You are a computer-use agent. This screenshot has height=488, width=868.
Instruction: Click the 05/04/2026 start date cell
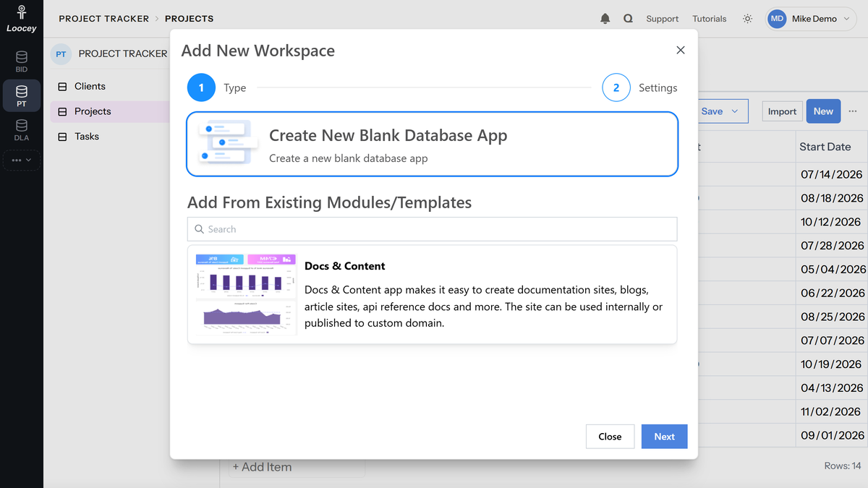[832, 269]
